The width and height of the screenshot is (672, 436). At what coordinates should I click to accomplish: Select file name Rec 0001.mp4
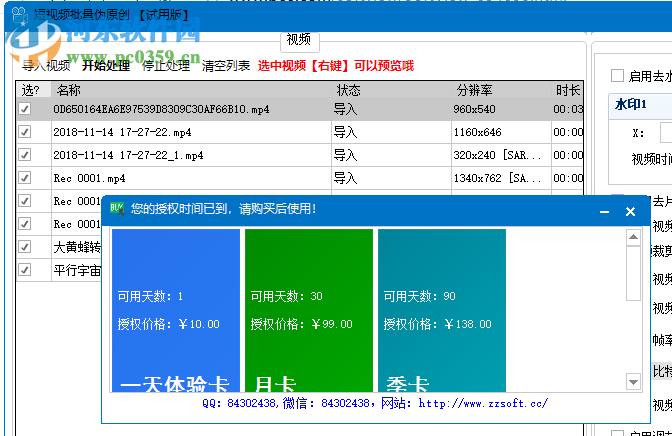[89, 178]
